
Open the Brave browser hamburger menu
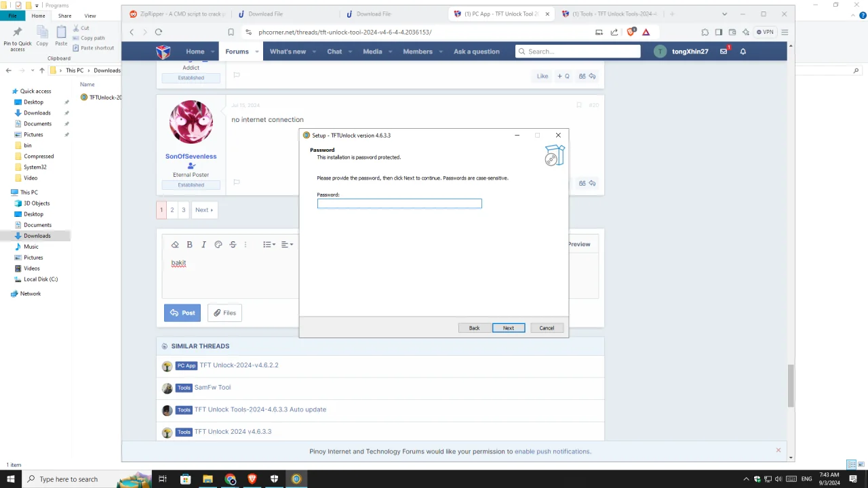coord(785,32)
